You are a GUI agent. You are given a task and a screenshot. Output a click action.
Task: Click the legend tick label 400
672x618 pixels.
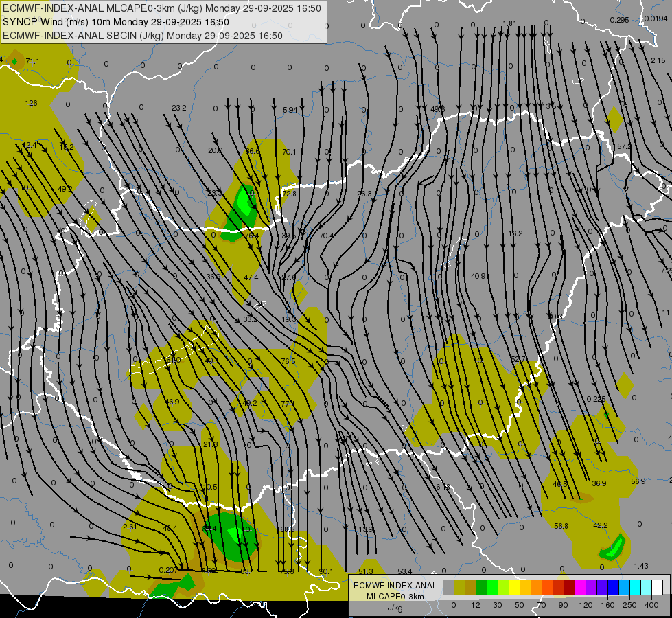[651, 605]
